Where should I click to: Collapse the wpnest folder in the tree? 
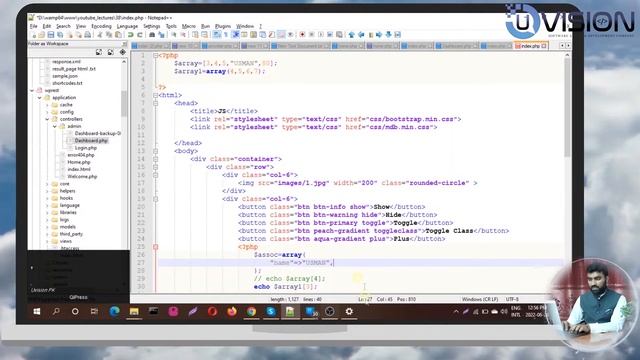32,90
